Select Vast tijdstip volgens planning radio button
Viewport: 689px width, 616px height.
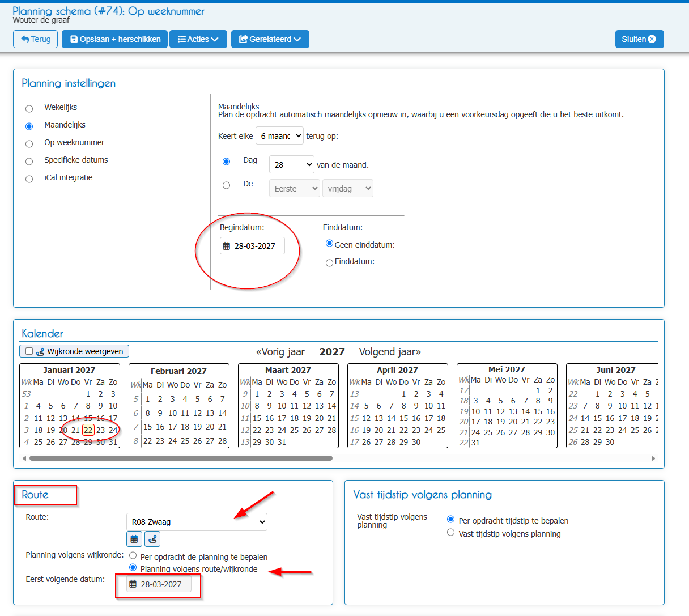pos(450,533)
